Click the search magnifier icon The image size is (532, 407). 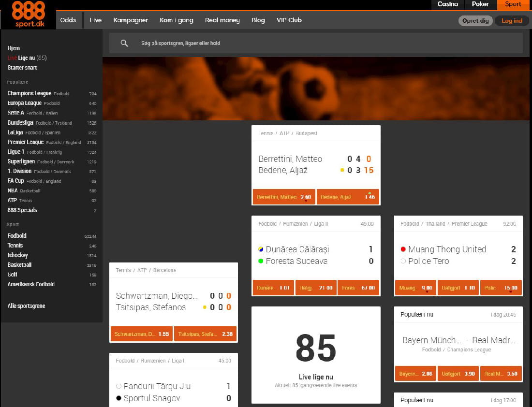coord(124,43)
